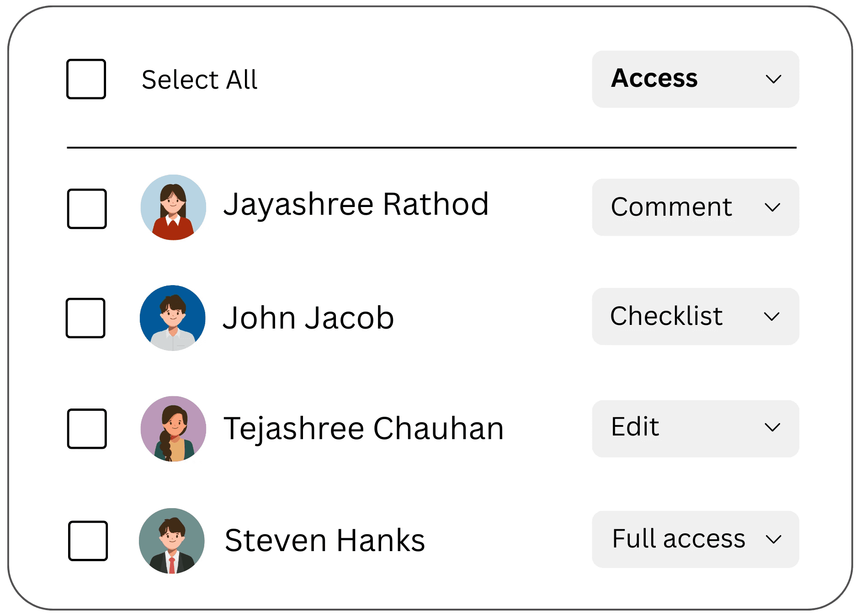861x616 pixels.
Task: Click chevron arrow beside Comment
Action: (x=772, y=208)
